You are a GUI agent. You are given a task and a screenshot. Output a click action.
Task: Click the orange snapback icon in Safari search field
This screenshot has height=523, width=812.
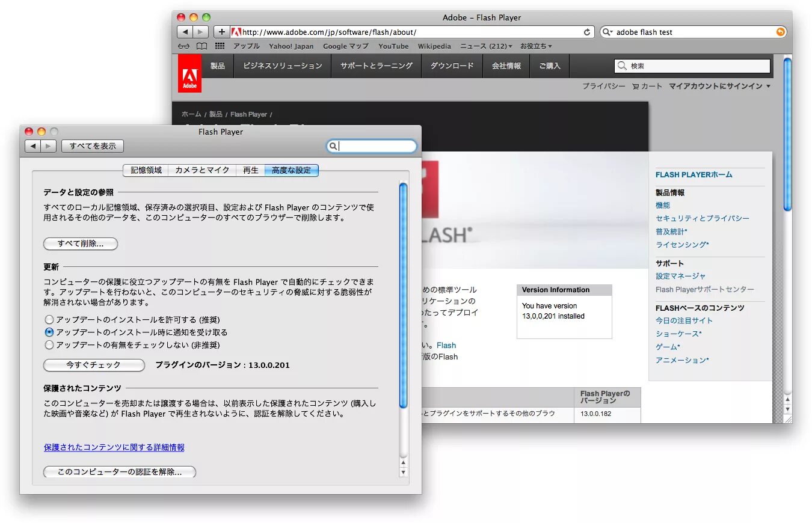[x=781, y=32]
